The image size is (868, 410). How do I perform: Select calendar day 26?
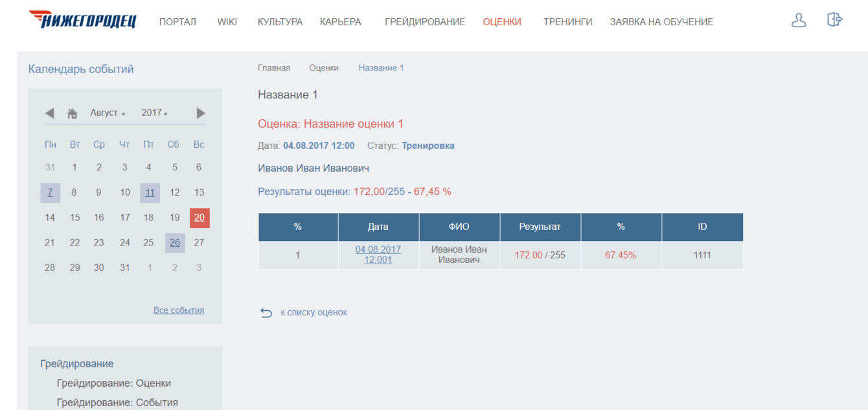click(175, 243)
